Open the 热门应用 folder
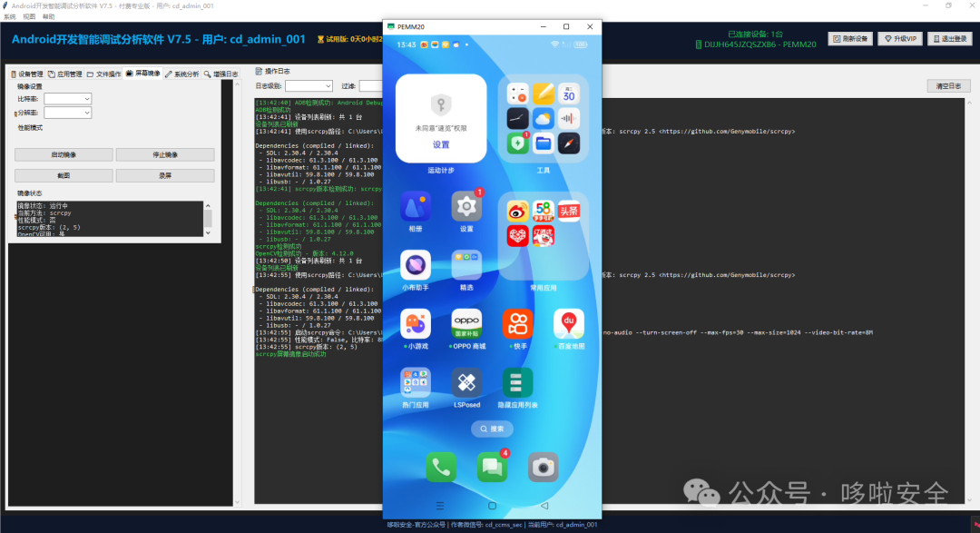 click(416, 383)
